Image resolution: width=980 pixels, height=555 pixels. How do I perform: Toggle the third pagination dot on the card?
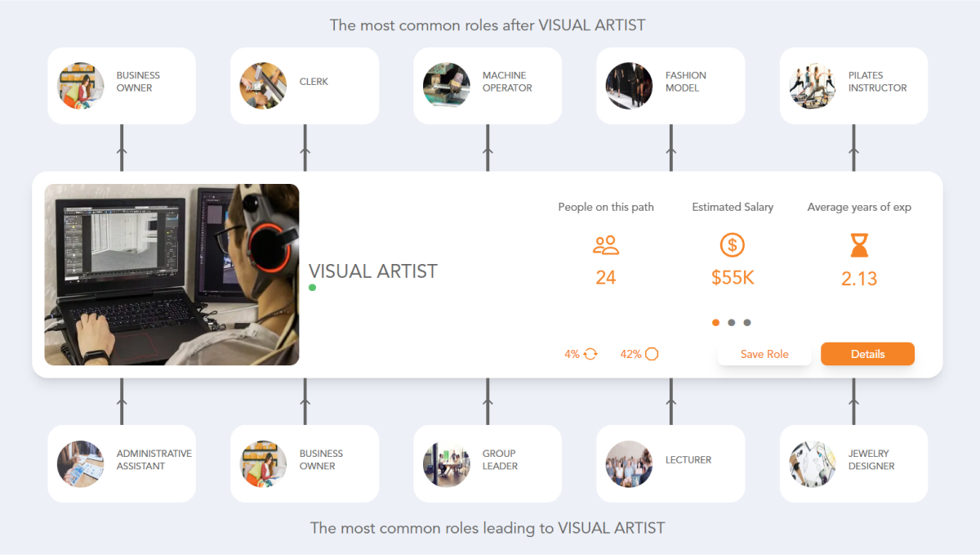pyautogui.click(x=747, y=323)
